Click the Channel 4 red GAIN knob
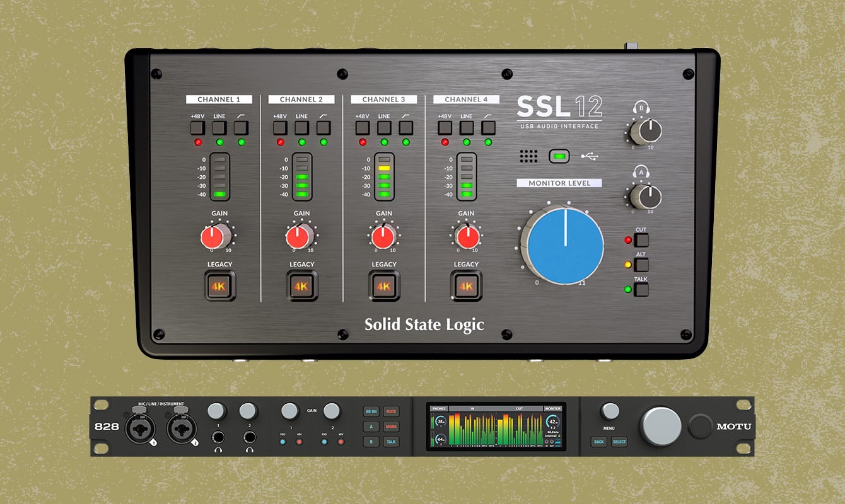The width and height of the screenshot is (845, 504). coord(467,237)
